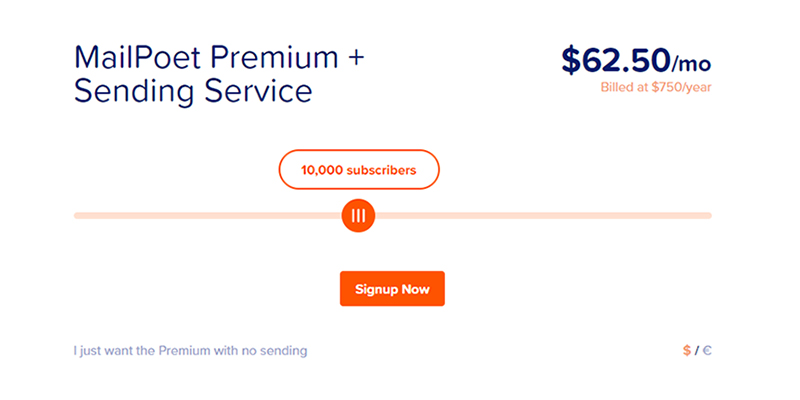This screenshot has width=800, height=400.
Task: Click the 10,000 subscribers bubble
Action: 358,170
